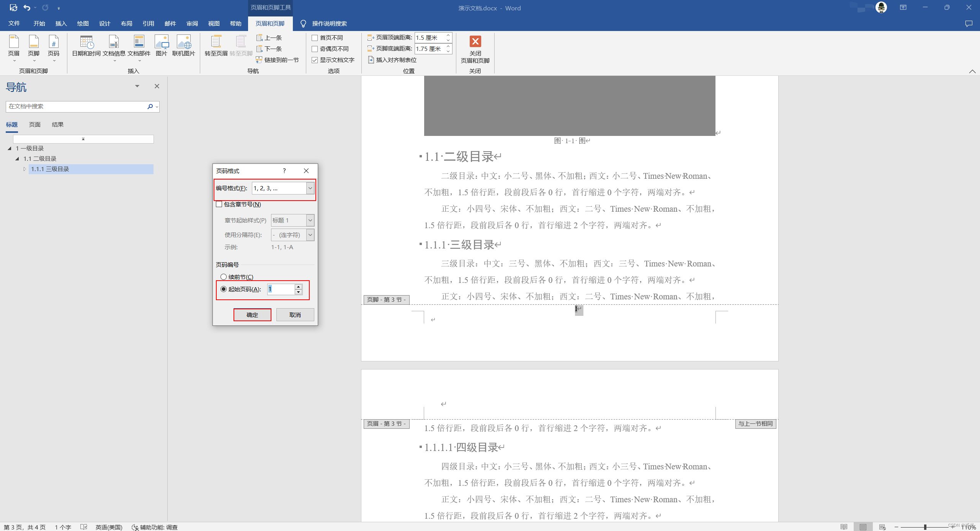
Task: Click 关闭页眉和页脚 red X icon
Action: pos(475,41)
